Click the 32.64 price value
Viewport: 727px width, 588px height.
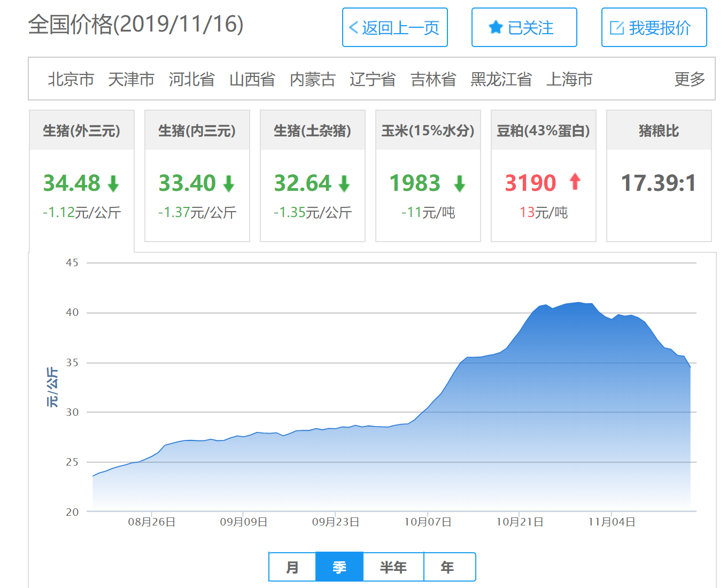(x=303, y=183)
